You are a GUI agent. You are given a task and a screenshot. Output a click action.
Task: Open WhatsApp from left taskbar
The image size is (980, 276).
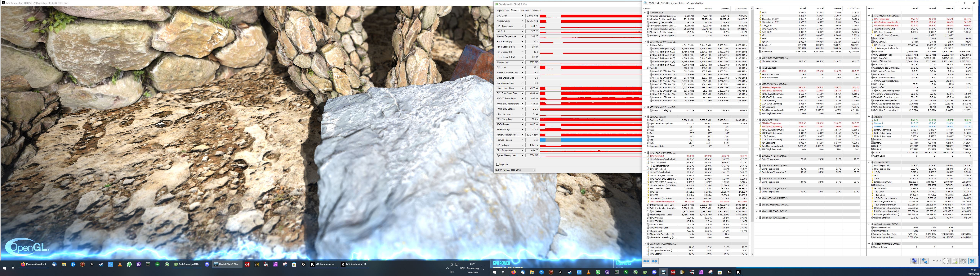point(129,264)
